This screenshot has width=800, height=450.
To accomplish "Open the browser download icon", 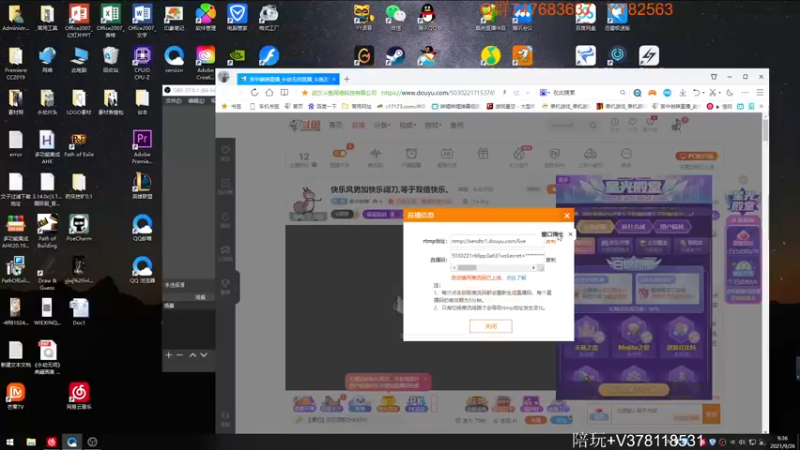I will coord(682,93).
